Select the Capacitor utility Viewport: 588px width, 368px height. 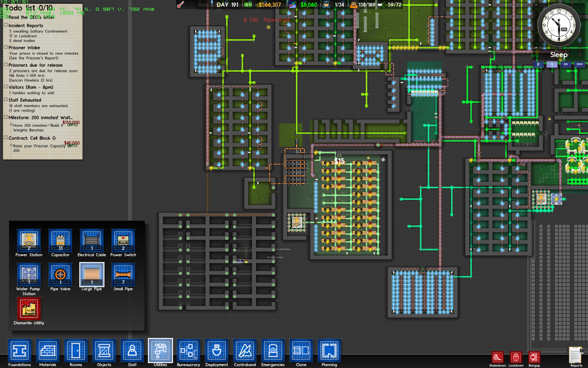point(60,240)
